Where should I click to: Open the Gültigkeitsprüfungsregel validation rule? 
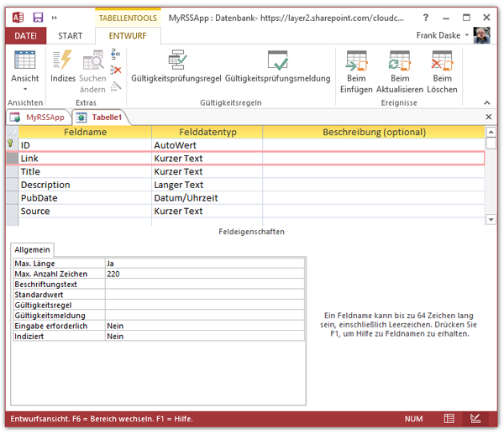(176, 67)
